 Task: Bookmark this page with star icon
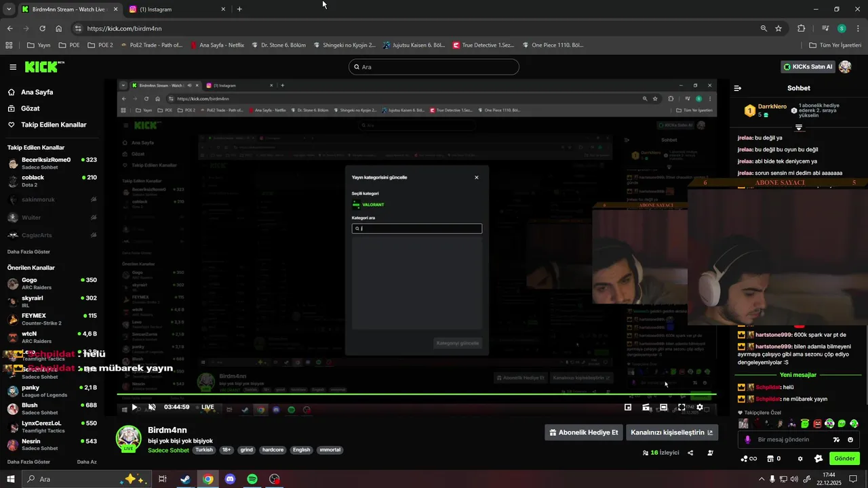tap(778, 28)
